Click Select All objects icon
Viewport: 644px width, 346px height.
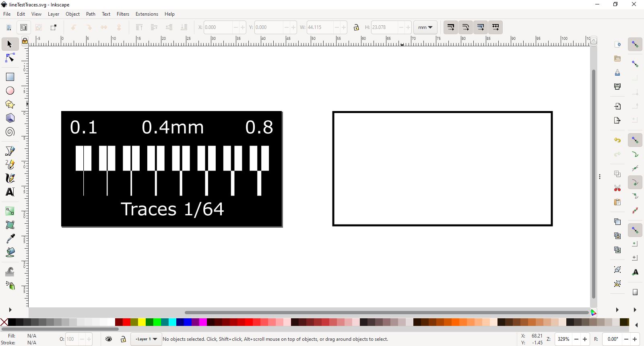pyautogui.click(x=9, y=27)
